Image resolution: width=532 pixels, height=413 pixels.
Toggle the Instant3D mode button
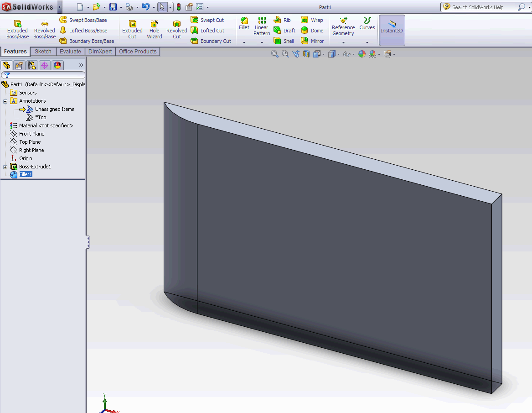point(392,30)
